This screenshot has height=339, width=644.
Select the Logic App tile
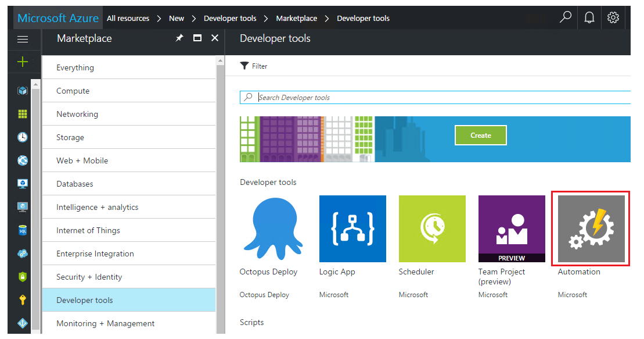tap(353, 229)
